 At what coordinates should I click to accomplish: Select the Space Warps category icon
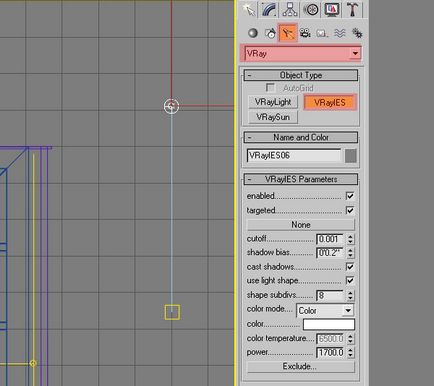pos(340,33)
